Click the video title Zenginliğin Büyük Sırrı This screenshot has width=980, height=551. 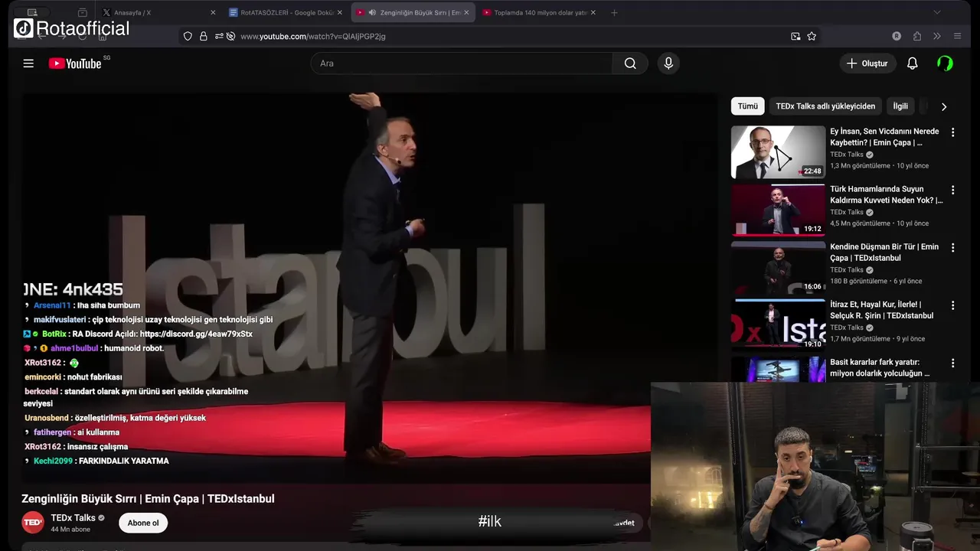[148, 498]
